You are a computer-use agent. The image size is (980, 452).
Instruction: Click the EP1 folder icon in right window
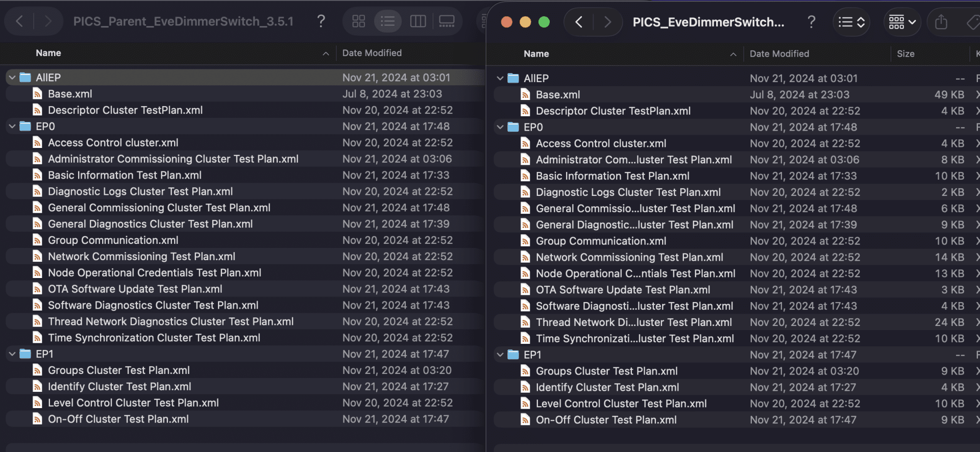pos(513,355)
